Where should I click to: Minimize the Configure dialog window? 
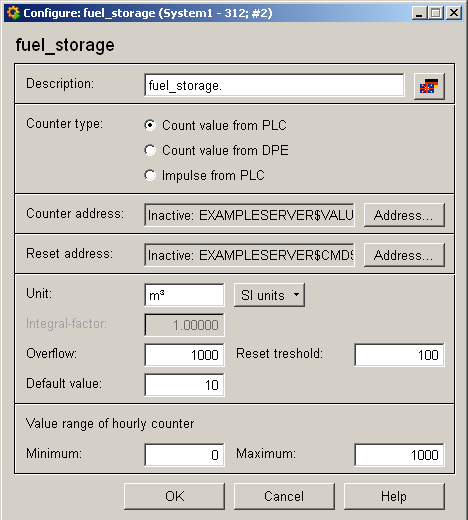pyautogui.click(x=419, y=13)
